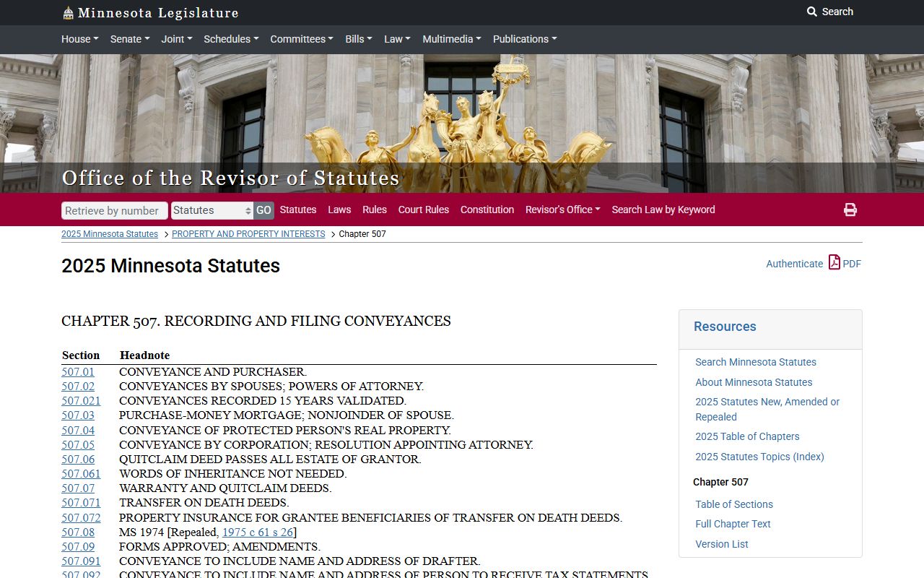Screen dimensions: 924x578
Task: Open section 507.07
Action: [78, 488]
